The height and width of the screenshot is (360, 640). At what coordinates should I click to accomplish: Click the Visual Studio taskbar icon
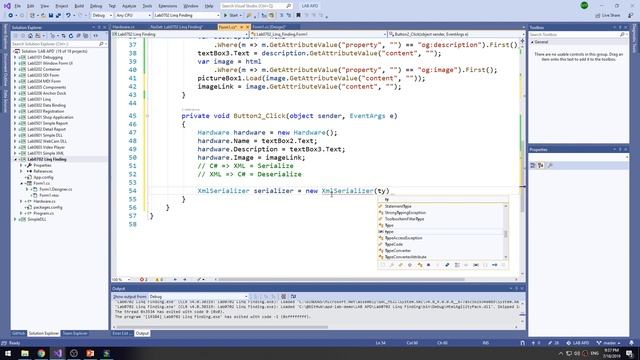pos(58,353)
